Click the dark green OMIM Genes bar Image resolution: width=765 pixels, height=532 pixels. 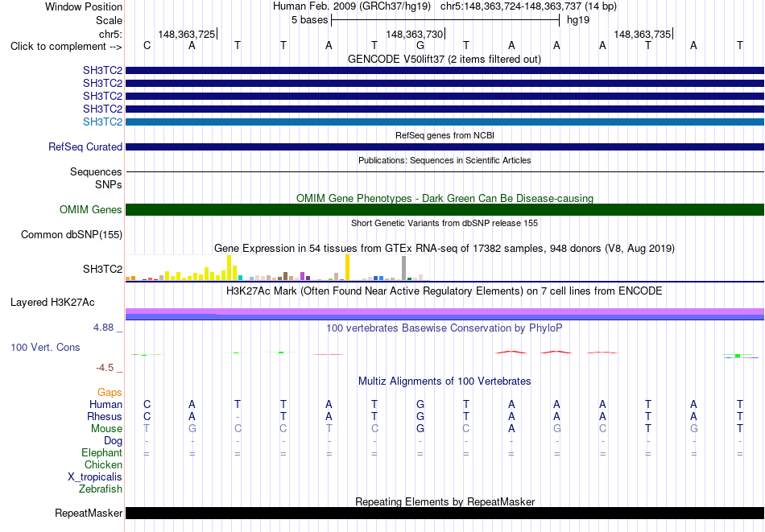[x=445, y=210]
